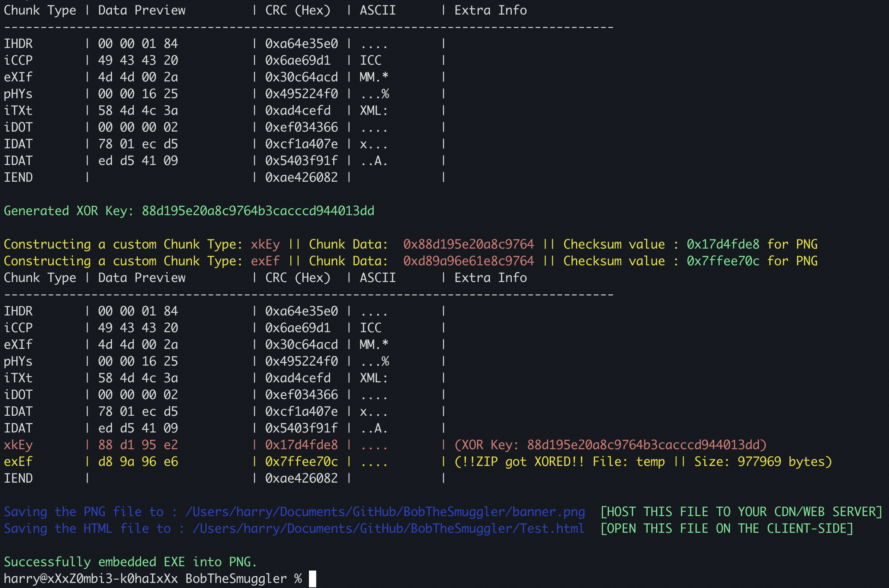Click the yellow exEf chunk row name

coord(18,462)
